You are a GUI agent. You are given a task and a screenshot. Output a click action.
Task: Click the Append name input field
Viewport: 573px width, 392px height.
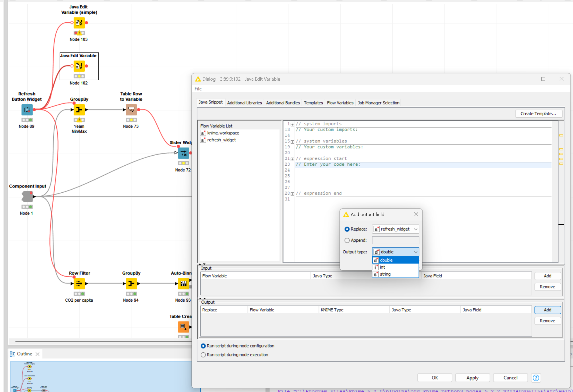396,240
